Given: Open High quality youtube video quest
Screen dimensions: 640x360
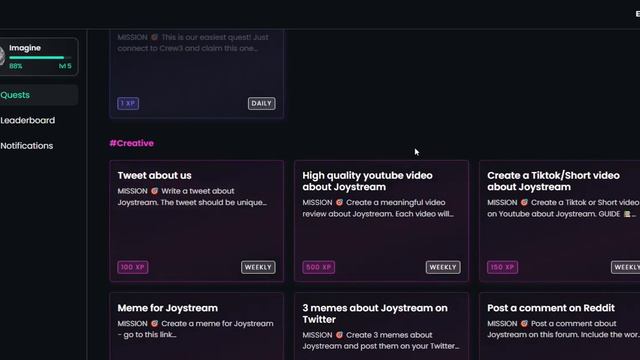Looking at the screenshot, I should coord(381,221).
